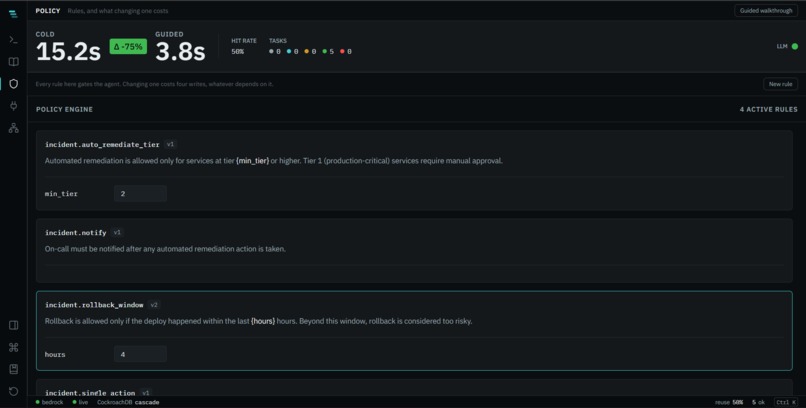
Task: Select the shield policy sidebar icon
Action: (13, 84)
